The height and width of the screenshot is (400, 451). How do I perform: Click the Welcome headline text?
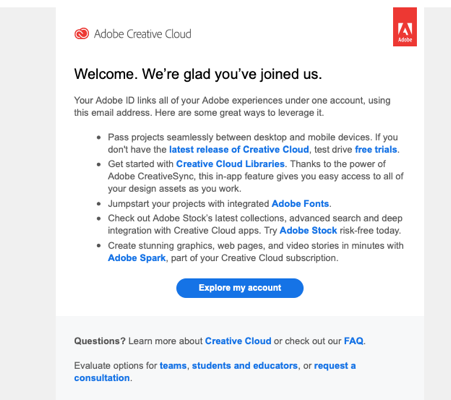point(198,74)
